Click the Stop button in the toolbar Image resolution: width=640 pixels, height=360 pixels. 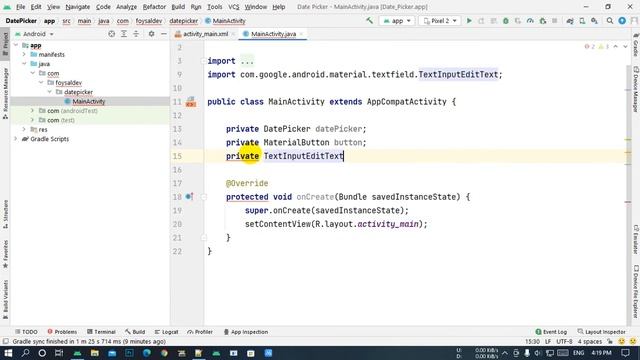(x=554, y=20)
